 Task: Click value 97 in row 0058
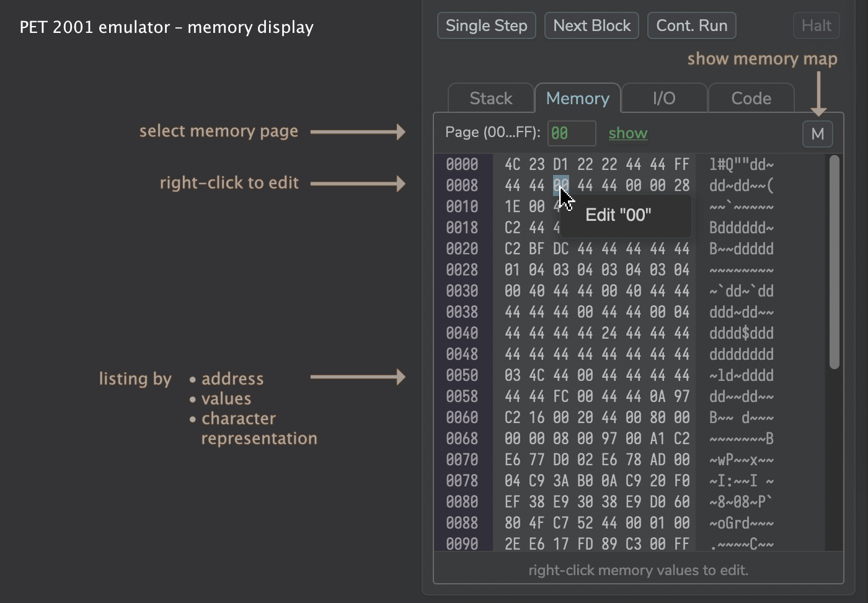pyautogui.click(x=682, y=396)
